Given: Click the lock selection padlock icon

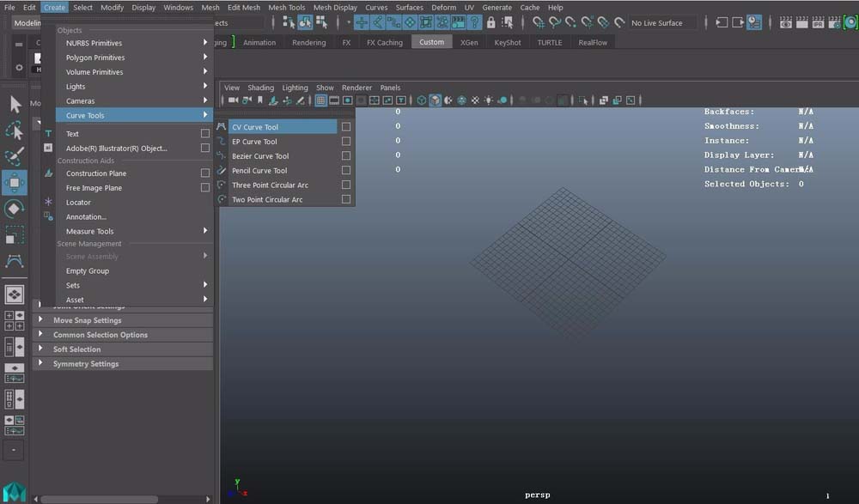Looking at the screenshot, I should [x=491, y=22].
